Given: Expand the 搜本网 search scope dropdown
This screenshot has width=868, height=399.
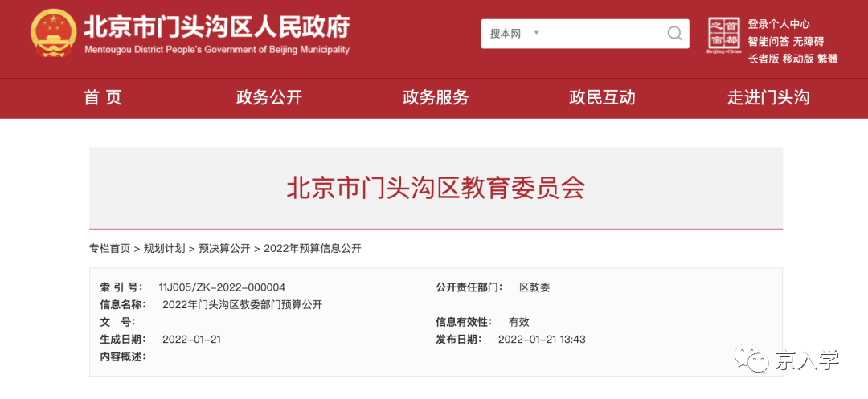Looking at the screenshot, I should click(514, 34).
